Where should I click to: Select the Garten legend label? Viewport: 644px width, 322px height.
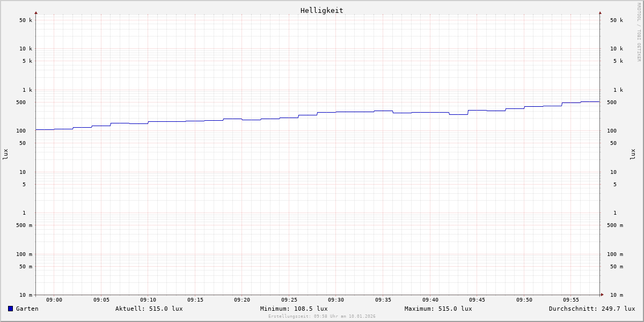(x=27, y=309)
